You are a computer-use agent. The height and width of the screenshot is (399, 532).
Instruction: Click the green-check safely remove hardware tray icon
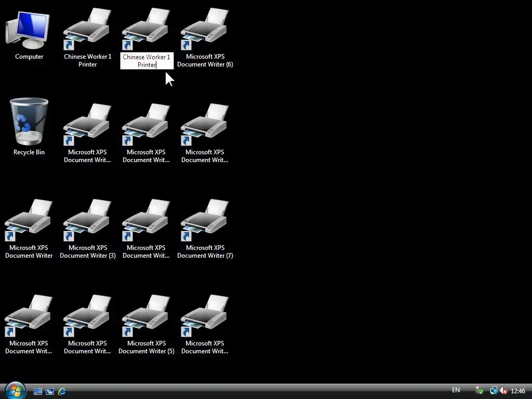click(x=480, y=391)
